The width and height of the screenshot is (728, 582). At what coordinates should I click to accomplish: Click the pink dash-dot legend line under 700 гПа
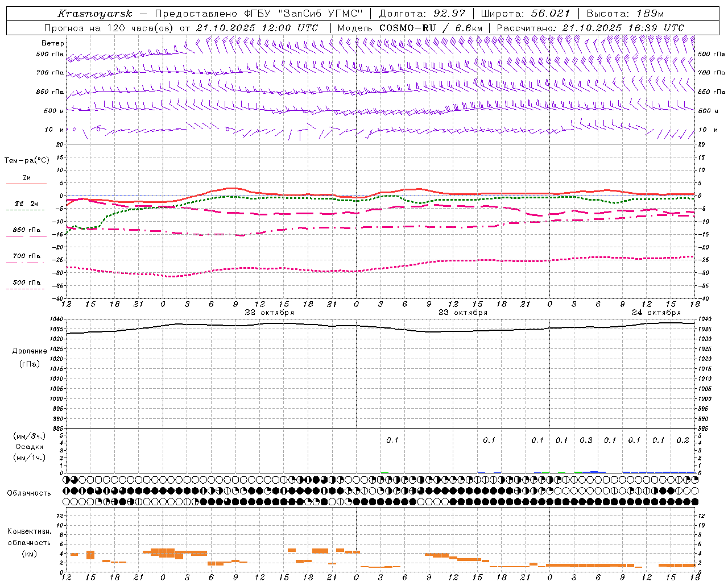[x=25, y=263]
